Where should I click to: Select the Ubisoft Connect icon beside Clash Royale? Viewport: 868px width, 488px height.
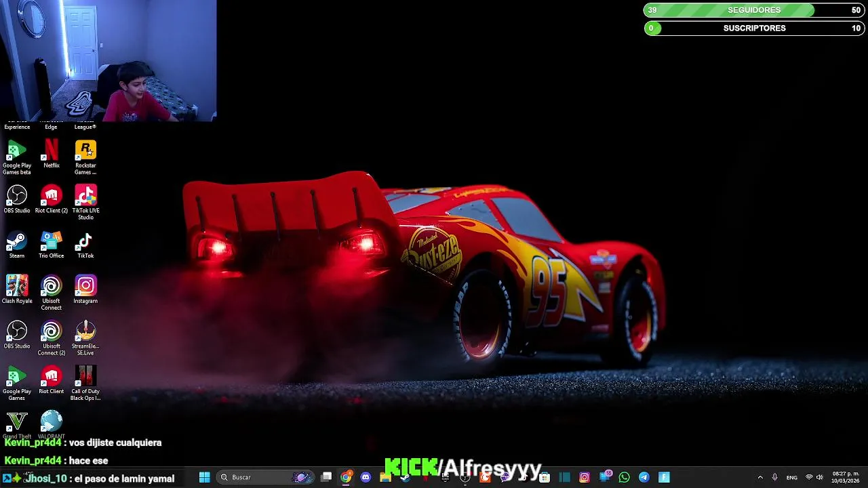[52, 293]
